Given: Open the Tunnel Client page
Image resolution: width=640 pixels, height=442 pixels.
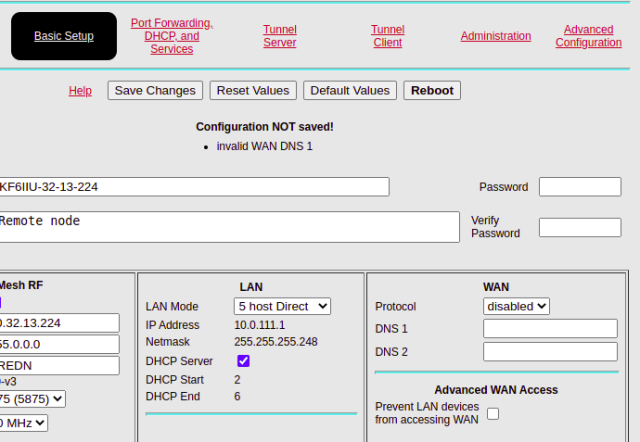Looking at the screenshot, I should click(387, 36).
